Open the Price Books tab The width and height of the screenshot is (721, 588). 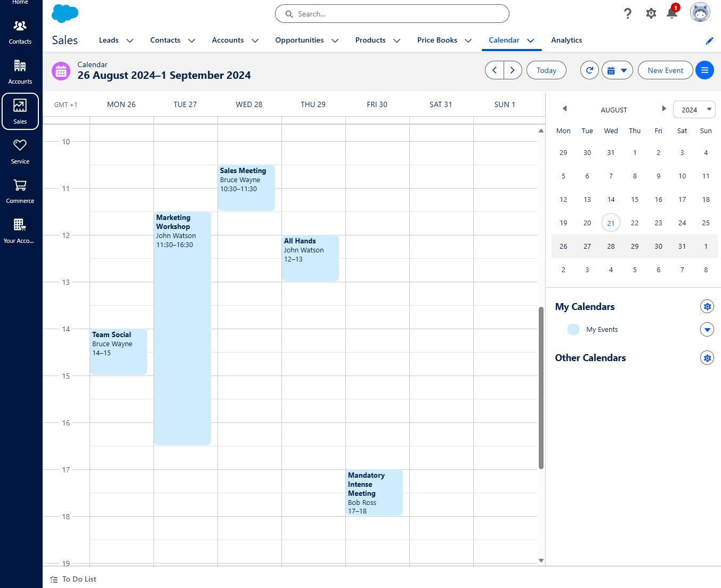click(x=437, y=40)
